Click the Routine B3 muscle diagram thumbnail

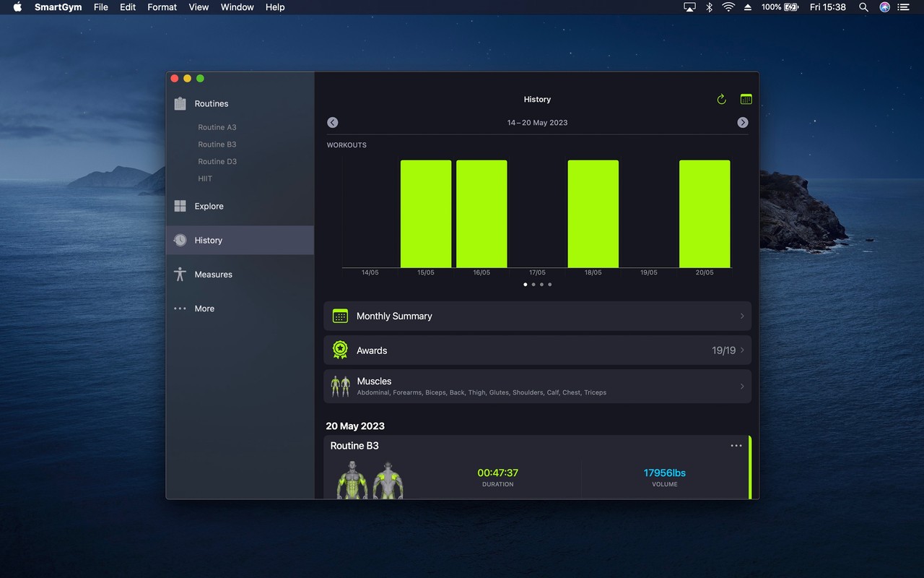coord(370,480)
